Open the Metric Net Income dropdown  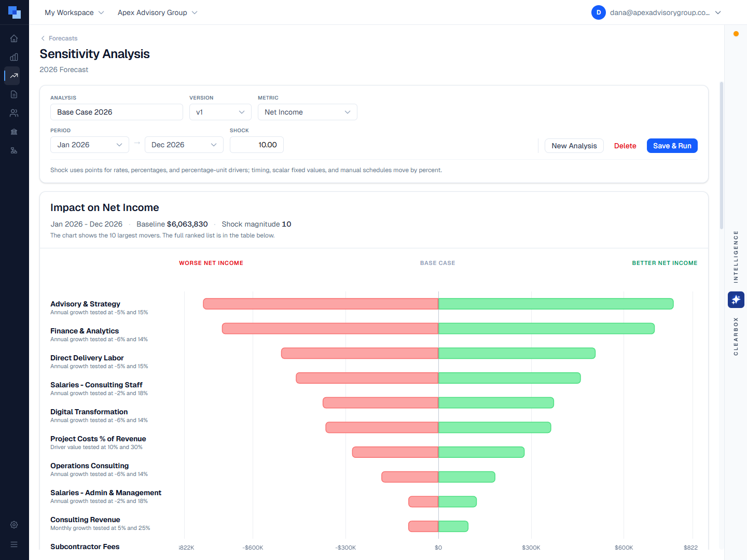(x=308, y=112)
